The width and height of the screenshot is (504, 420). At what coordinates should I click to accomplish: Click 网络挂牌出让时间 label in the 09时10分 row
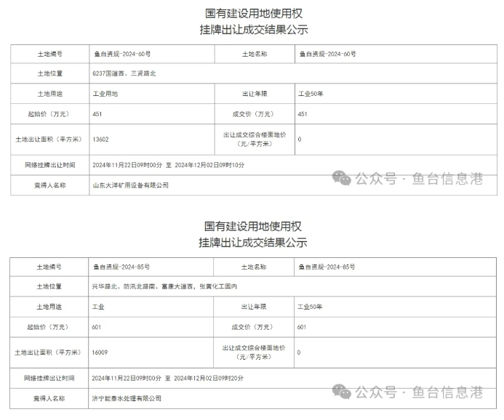[50, 165]
